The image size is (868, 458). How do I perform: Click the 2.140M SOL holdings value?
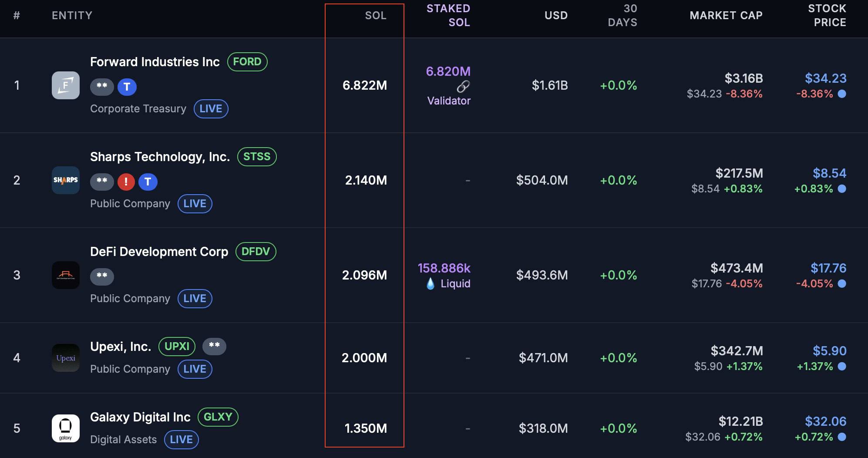pyautogui.click(x=366, y=180)
